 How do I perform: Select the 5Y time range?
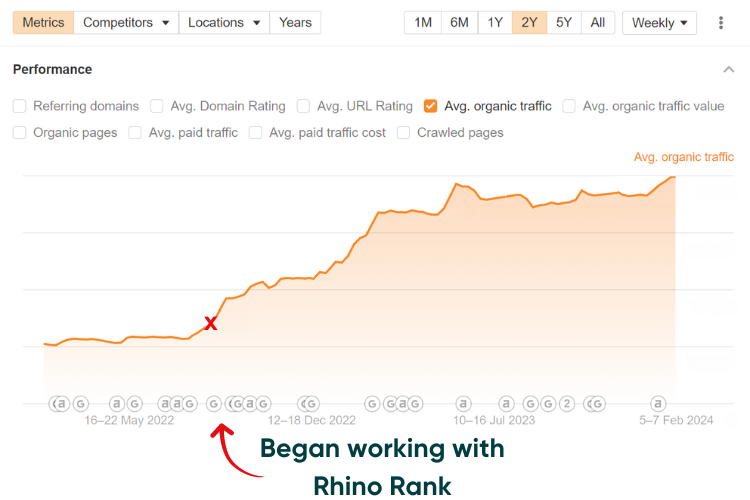[x=564, y=22]
